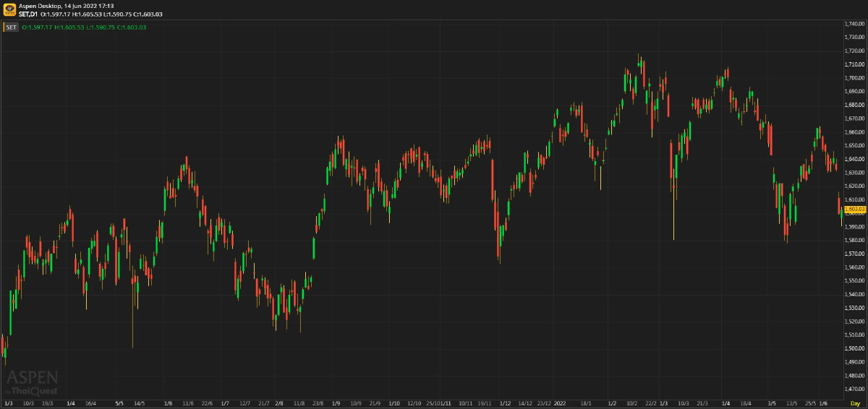
Task: Click the Aspen logo icon
Action: click(x=10, y=9)
